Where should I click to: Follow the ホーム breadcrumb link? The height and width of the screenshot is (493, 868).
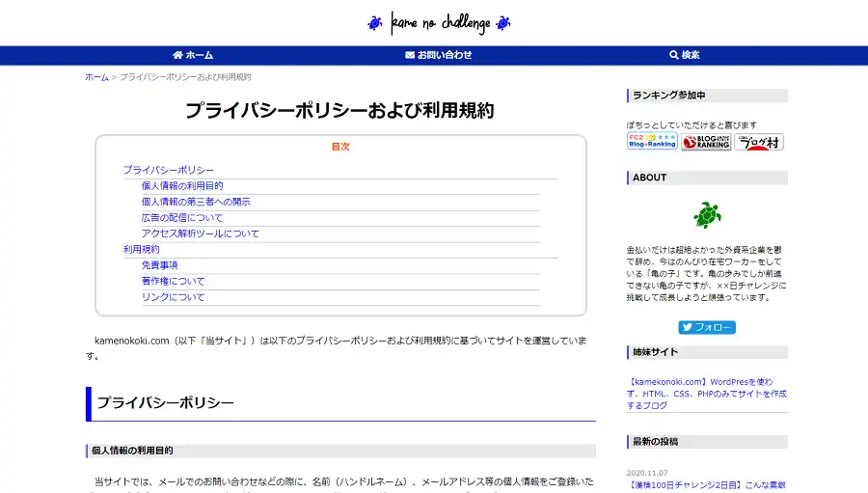coord(96,77)
